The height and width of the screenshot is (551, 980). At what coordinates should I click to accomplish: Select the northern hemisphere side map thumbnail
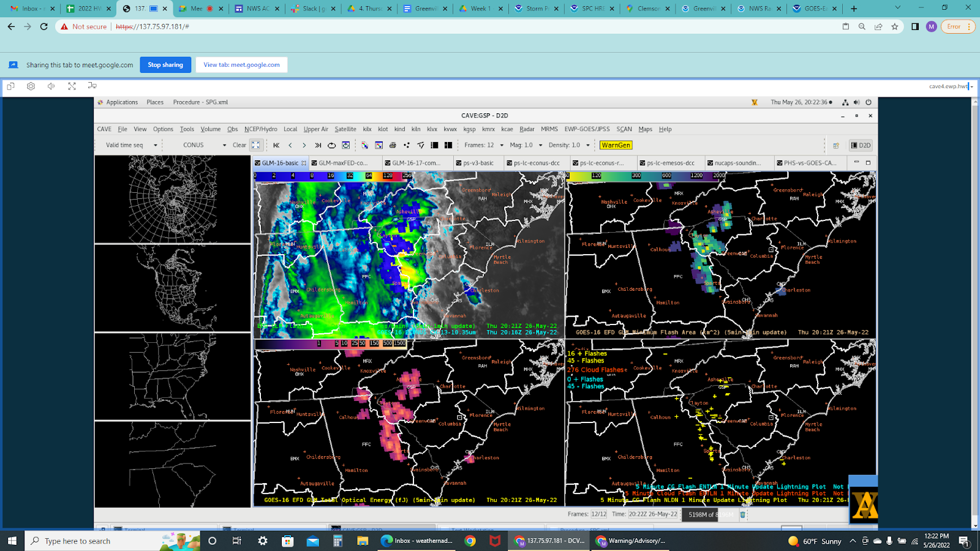coord(173,200)
